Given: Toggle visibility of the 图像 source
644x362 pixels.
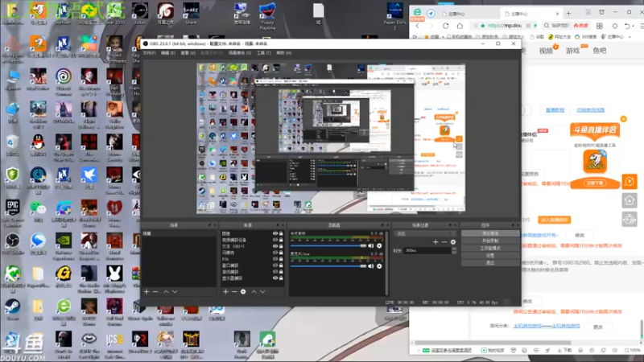Looking at the screenshot, I should (275, 233).
